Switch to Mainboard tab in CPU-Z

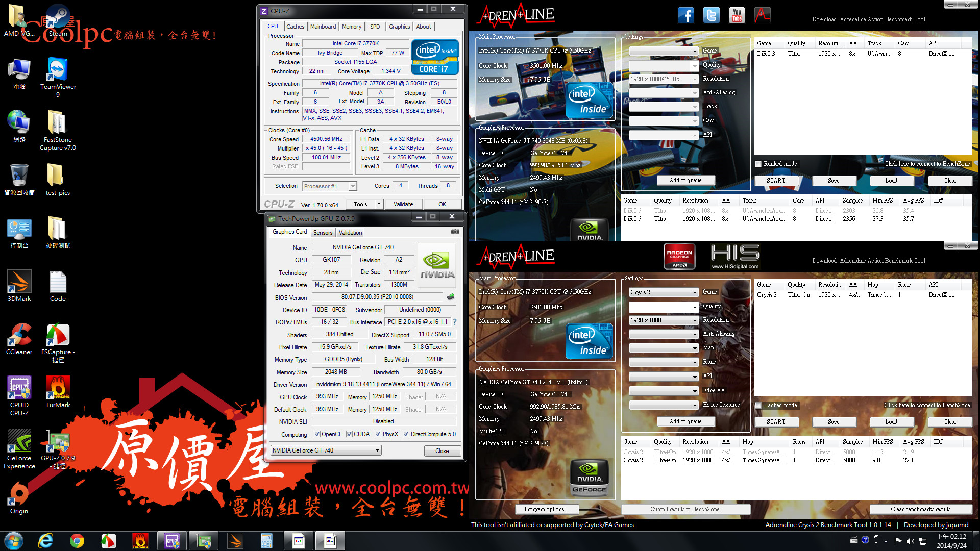pos(323,27)
